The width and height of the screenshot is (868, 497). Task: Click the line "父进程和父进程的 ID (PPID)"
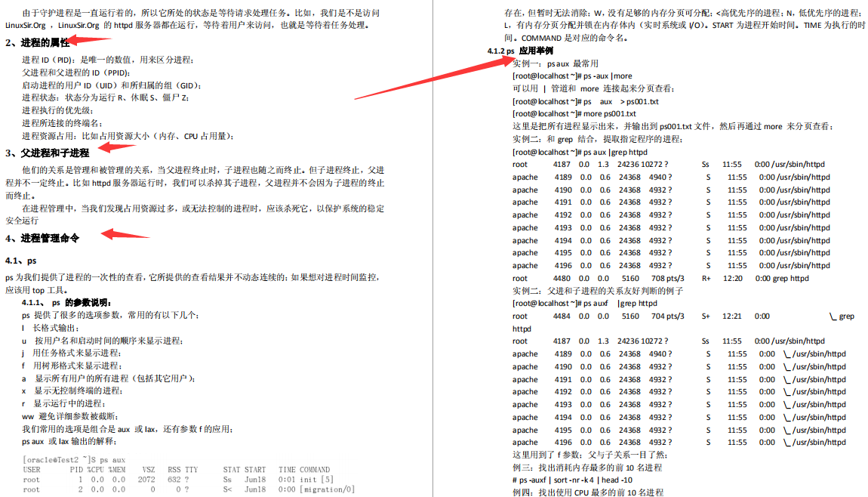click(x=75, y=73)
